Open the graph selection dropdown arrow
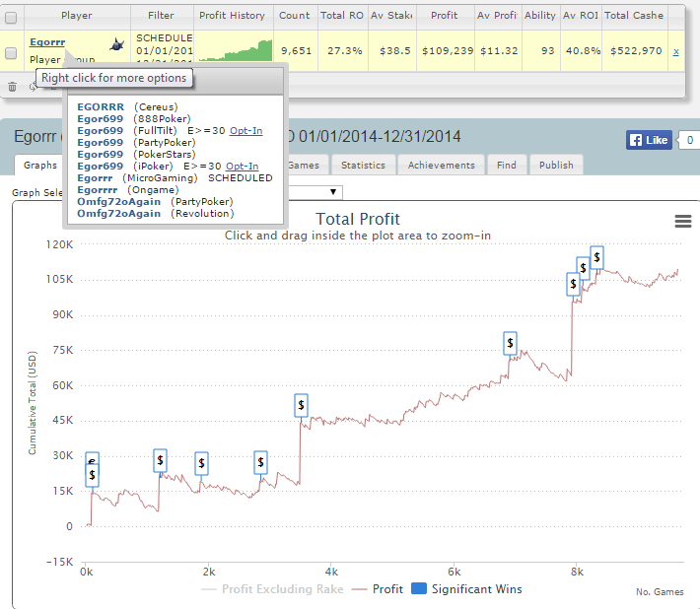 (333, 192)
